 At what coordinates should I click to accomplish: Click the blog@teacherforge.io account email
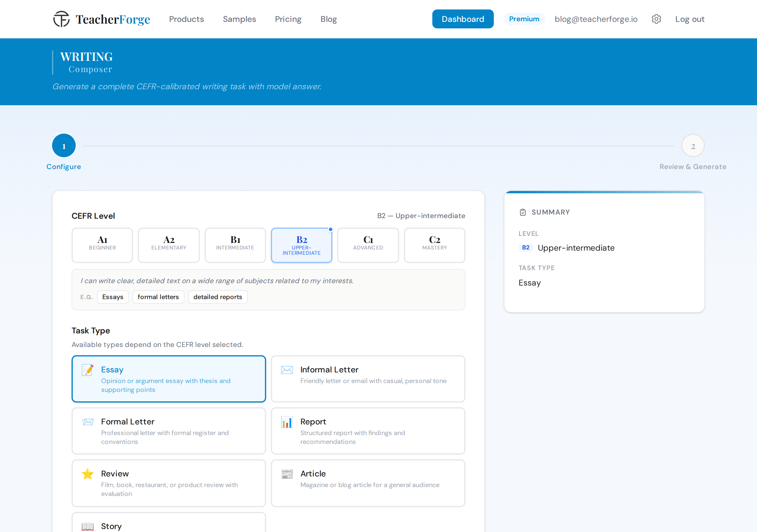[596, 19]
